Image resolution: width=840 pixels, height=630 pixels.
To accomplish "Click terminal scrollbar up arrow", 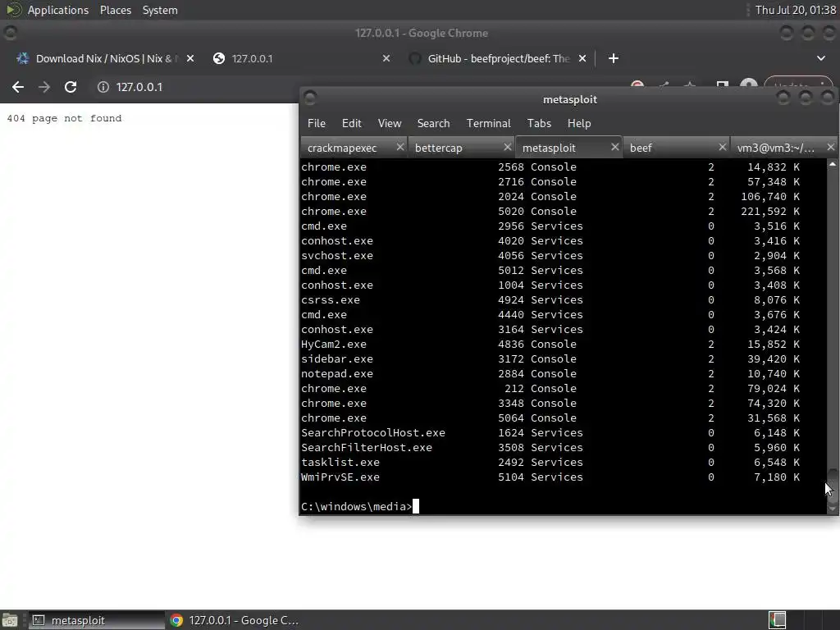I will pyautogui.click(x=833, y=164).
